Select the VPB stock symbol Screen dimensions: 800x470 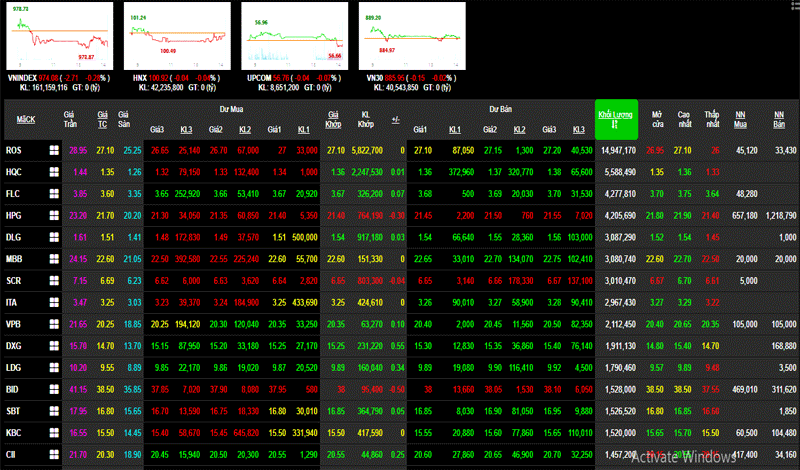click(x=13, y=324)
